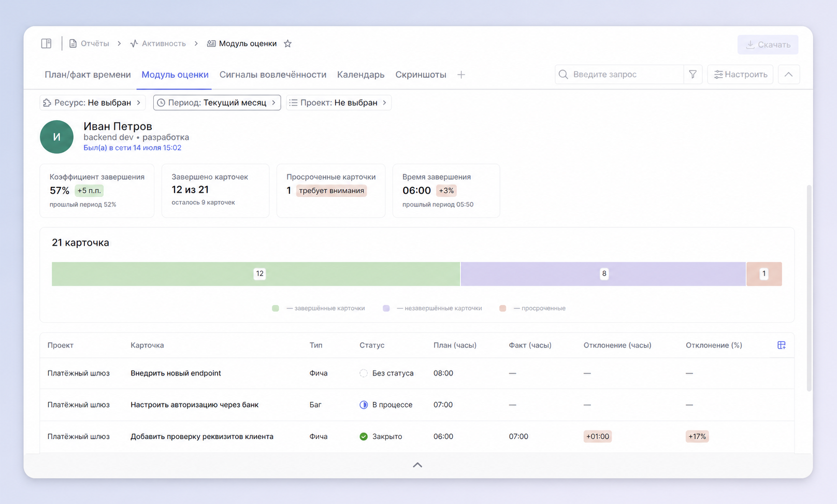Click незавершённые карточки legend swatch
Viewport: 837px width, 504px height.
pos(386,308)
